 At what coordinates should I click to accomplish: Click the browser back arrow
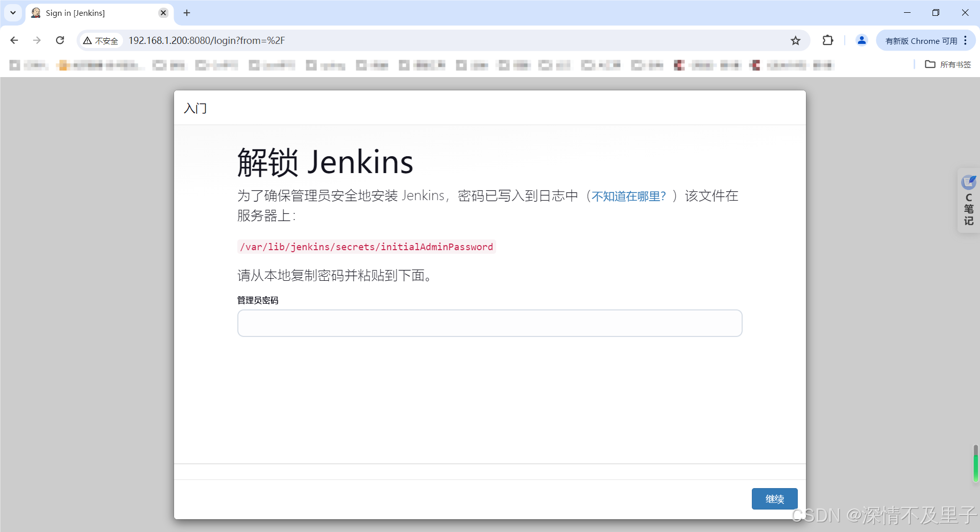click(14, 40)
